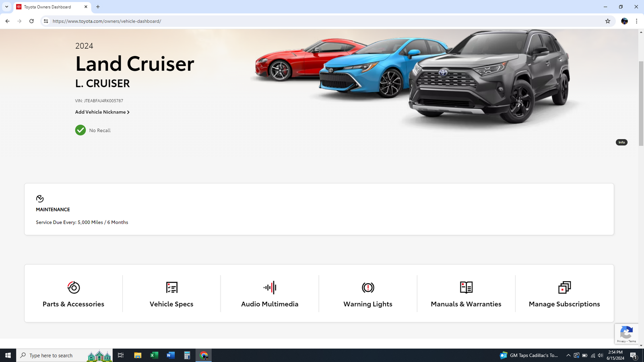Select the Toyota Owners Dashboard tab

[52, 7]
